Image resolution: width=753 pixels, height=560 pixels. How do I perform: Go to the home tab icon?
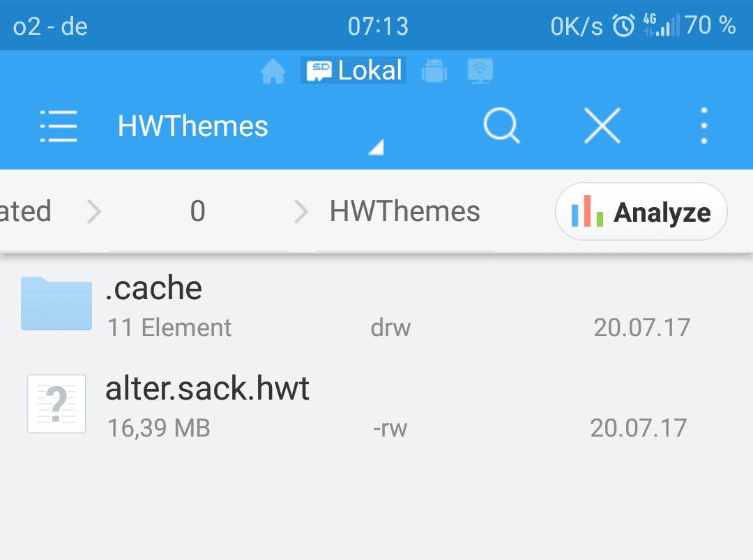click(x=273, y=71)
